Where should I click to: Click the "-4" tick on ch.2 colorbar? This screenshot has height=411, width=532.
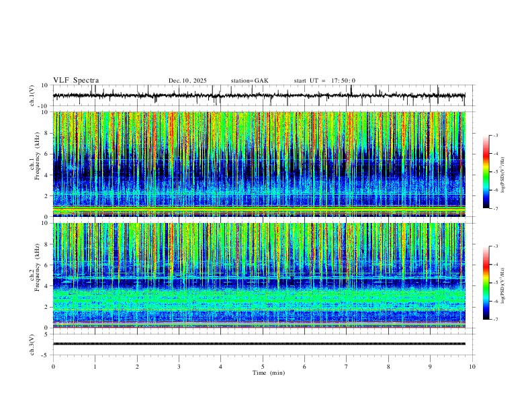(x=495, y=265)
